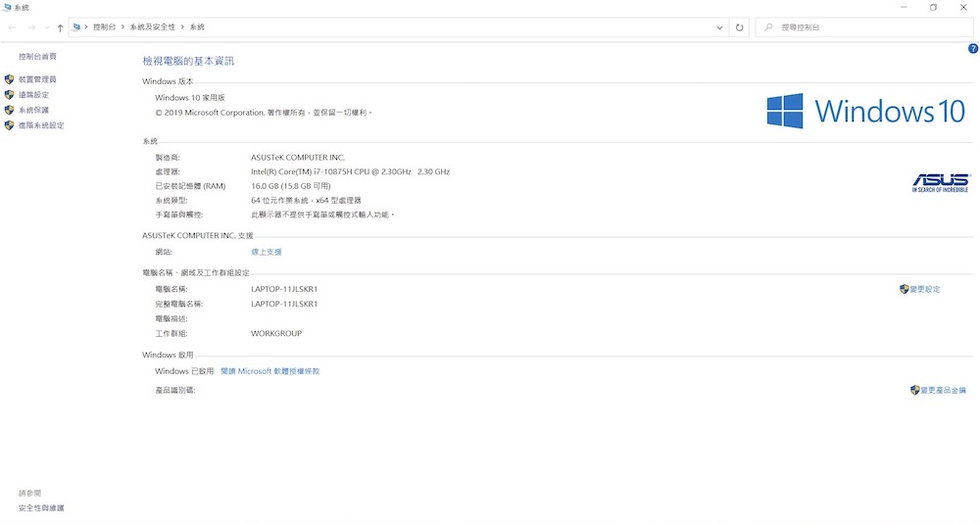Open help with the blue question icon

click(973, 49)
